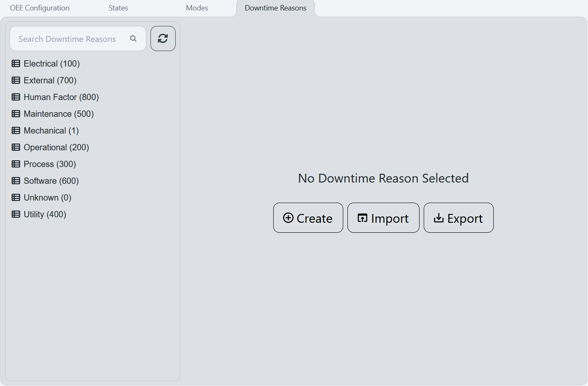Image resolution: width=588 pixels, height=386 pixels.
Task: Select the OEE Configuration tab
Action: [x=39, y=8]
